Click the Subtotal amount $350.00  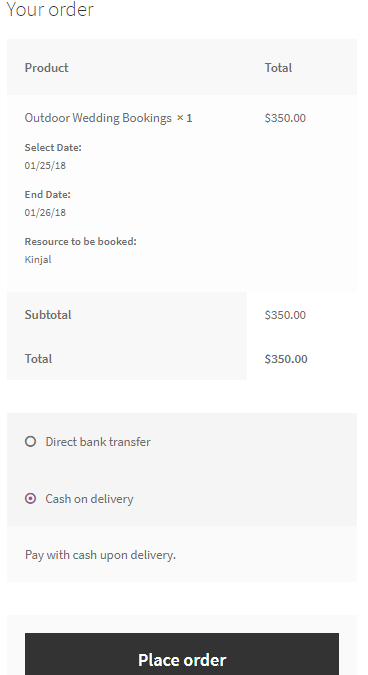point(285,315)
